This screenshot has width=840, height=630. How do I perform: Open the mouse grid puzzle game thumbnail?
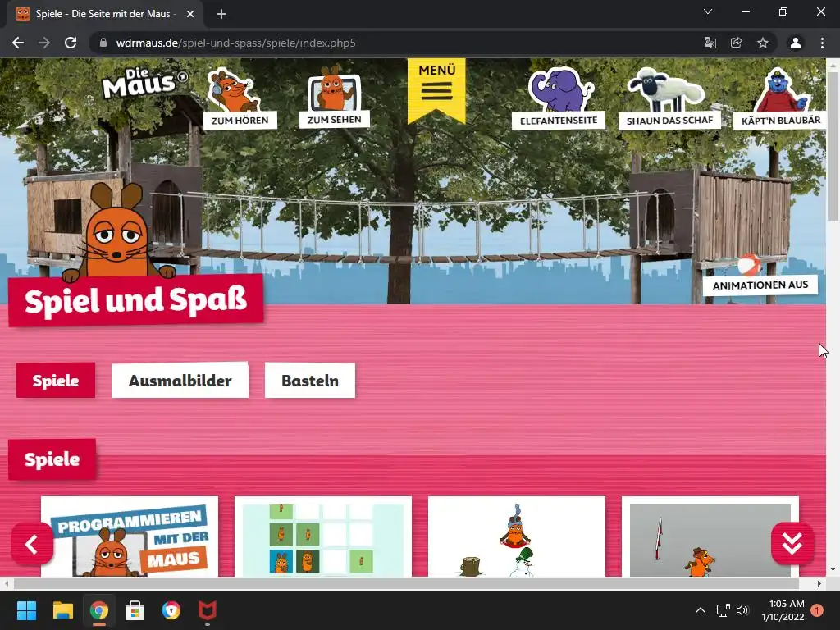(323, 536)
